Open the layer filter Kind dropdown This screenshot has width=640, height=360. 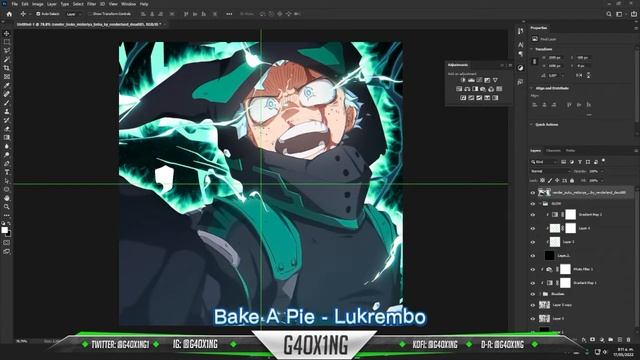click(544, 162)
